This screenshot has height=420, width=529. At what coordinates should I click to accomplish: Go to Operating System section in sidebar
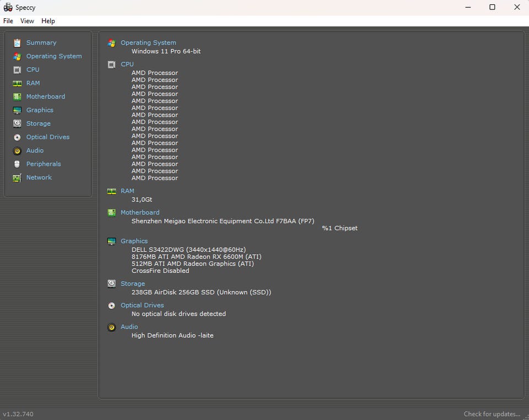pyautogui.click(x=54, y=56)
